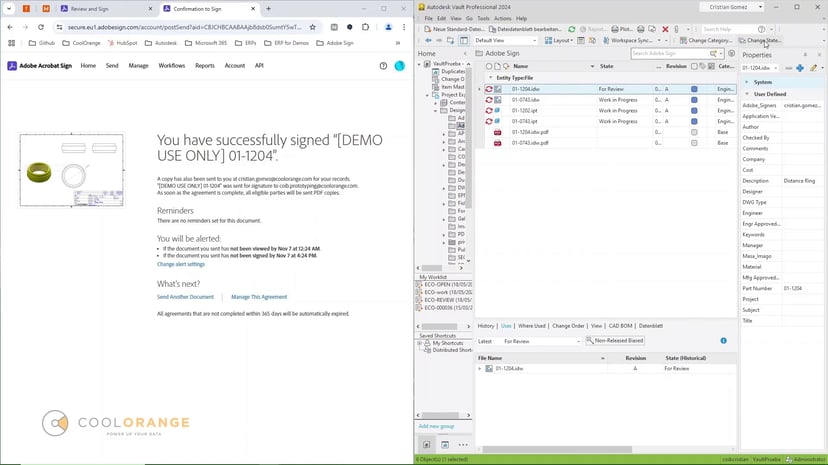Collapse Entity Type:File group
The width and height of the screenshot is (828, 465).
coord(491,78)
